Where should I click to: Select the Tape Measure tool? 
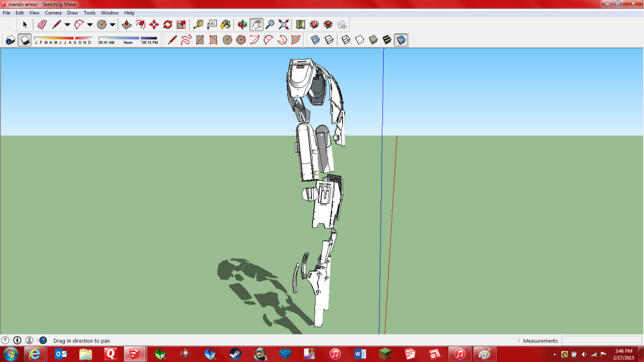pyautogui.click(x=198, y=25)
